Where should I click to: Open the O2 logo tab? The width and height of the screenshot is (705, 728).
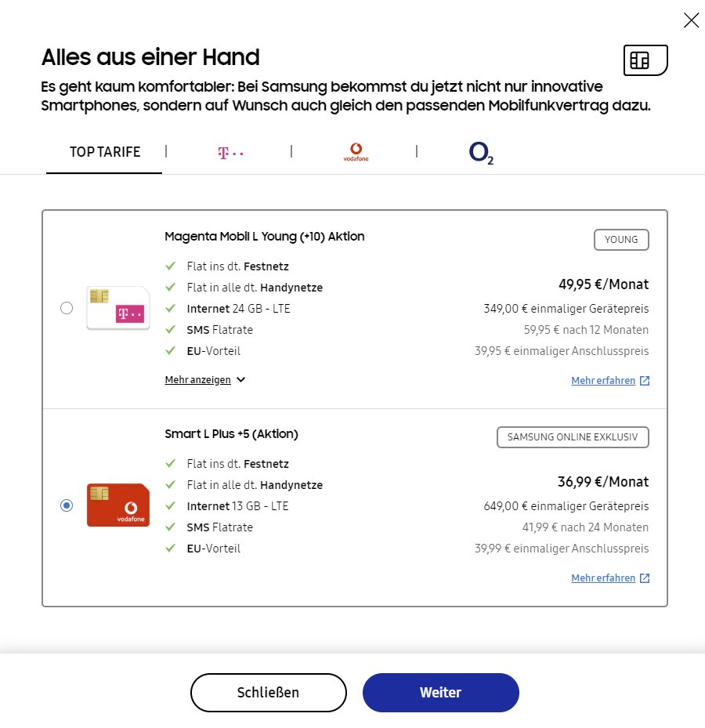click(x=480, y=152)
